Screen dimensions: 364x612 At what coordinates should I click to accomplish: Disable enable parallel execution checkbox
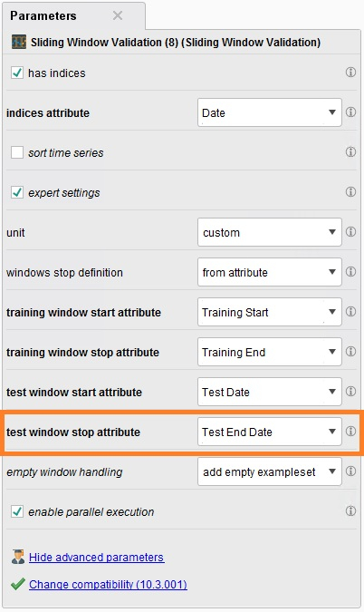coord(17,511)
